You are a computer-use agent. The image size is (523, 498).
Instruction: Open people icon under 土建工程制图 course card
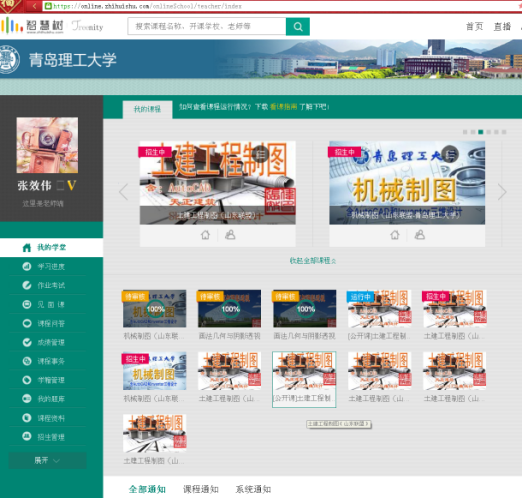230,235
